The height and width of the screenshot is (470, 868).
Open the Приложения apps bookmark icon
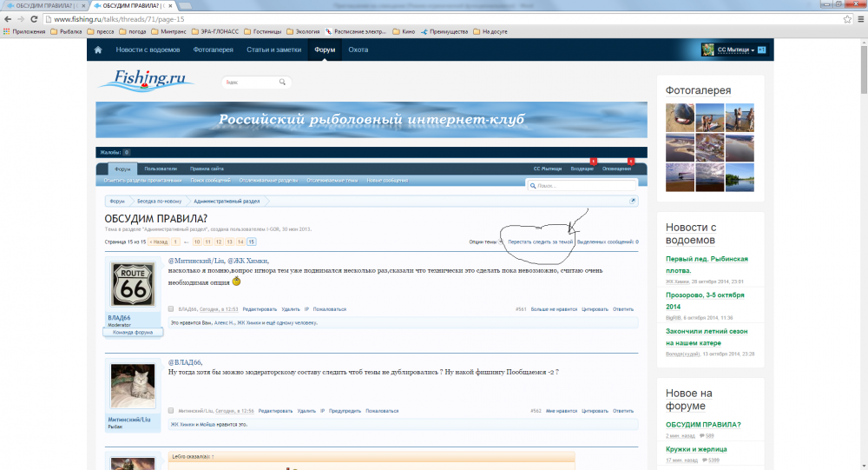7,31
